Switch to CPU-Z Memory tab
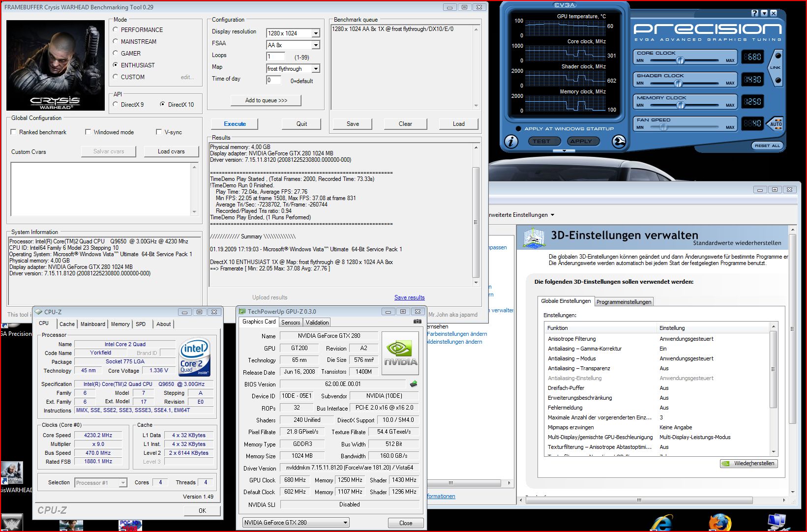Viewport: 807px width, 532px height. 120,324
